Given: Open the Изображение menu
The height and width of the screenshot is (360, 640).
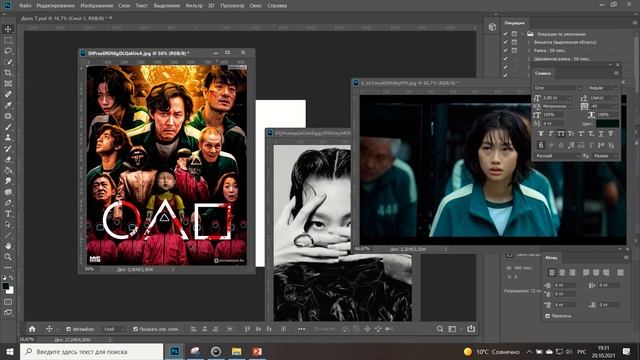Looking at the screenshot, I should click(97, 6).
